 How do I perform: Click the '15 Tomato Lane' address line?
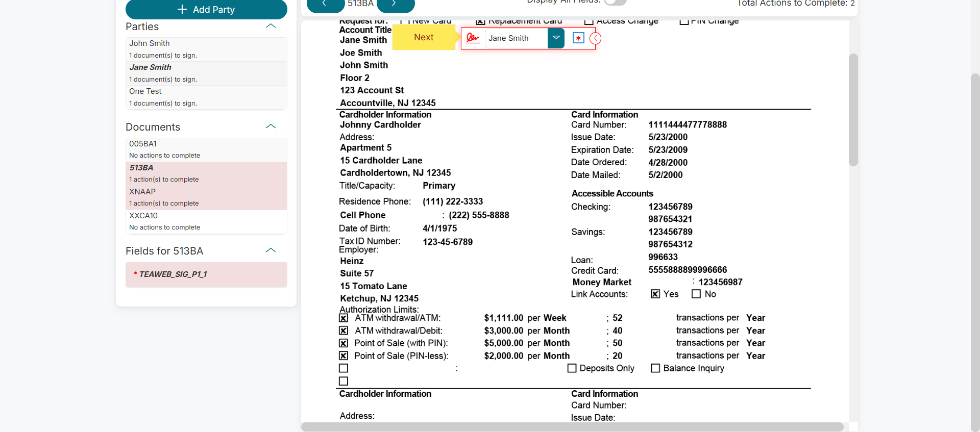click(374, 286)
